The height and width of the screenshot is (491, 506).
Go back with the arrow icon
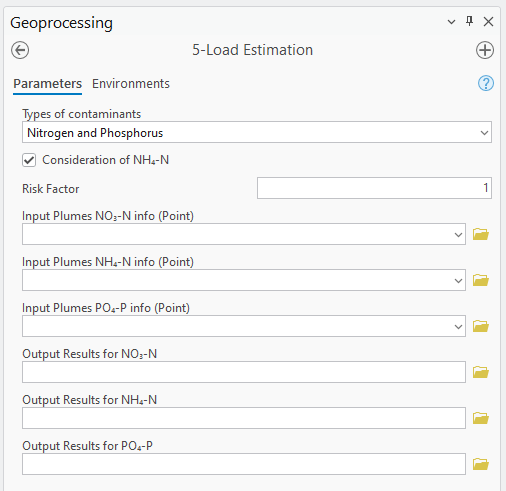20,50
